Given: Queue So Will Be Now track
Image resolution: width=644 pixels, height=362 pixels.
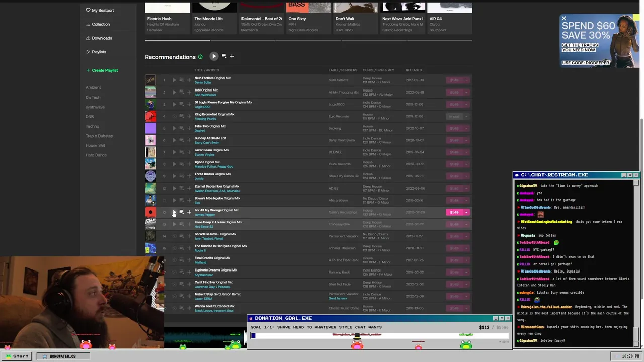Looking at the screenshot, I should tap(182, 236).
